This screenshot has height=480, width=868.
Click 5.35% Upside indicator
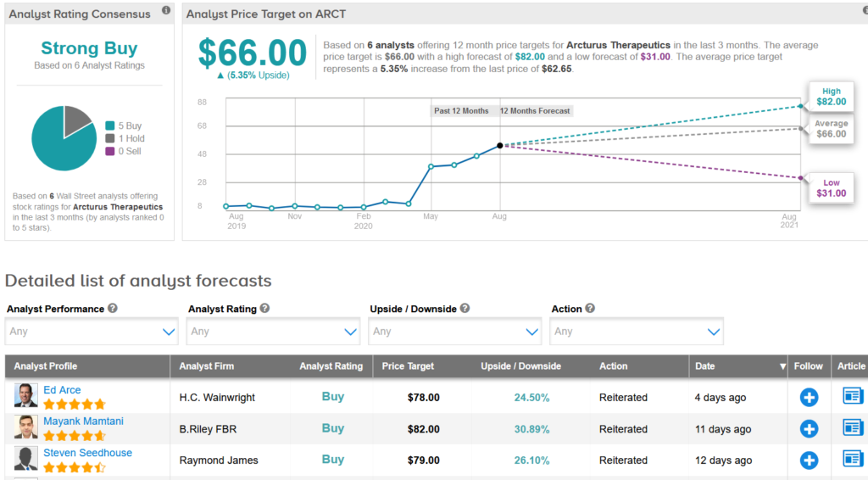(253, 75)
